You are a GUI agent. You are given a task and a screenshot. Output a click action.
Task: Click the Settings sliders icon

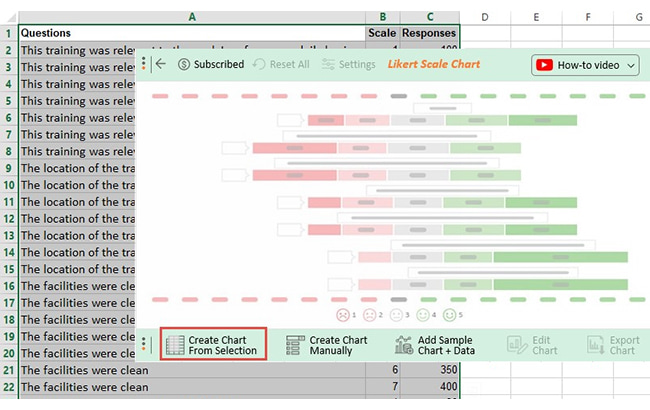tap(328, 64)
